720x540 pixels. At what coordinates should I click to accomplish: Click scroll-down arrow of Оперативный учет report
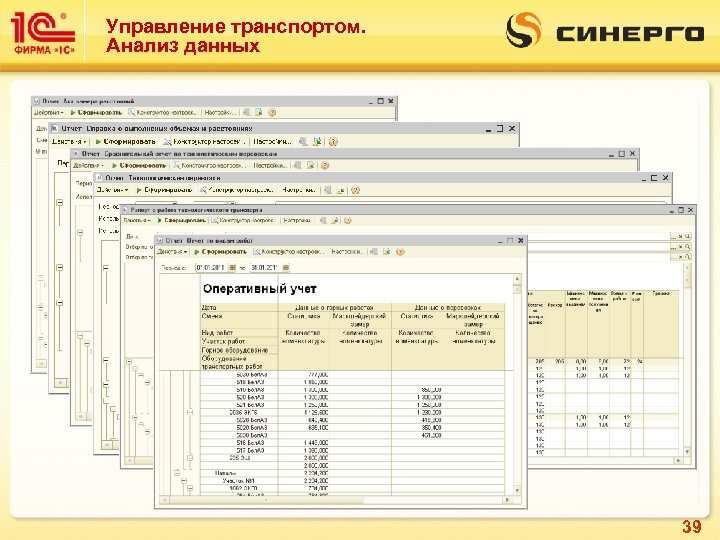[517, 490]
